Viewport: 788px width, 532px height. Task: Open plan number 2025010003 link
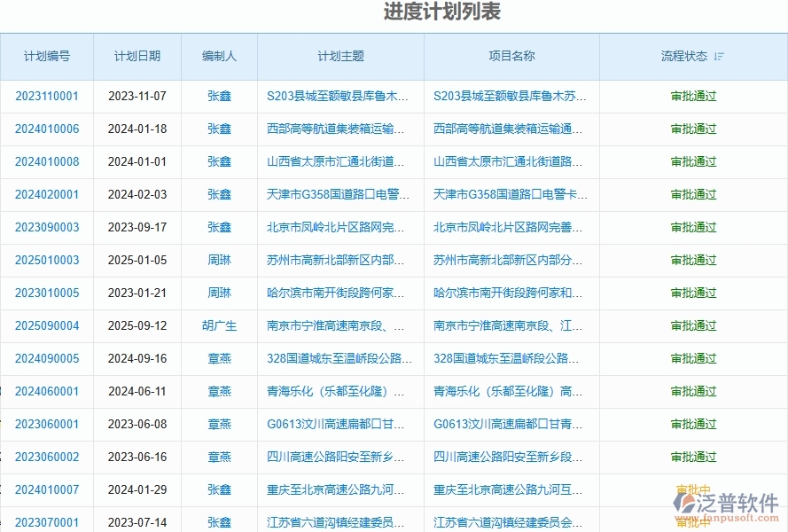(46, 260)
